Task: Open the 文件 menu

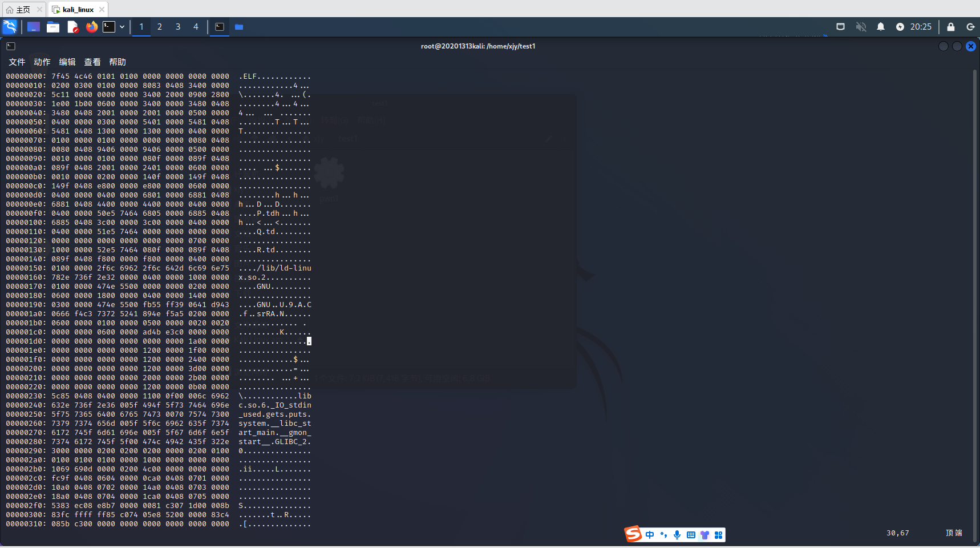Action: [17, 62]
